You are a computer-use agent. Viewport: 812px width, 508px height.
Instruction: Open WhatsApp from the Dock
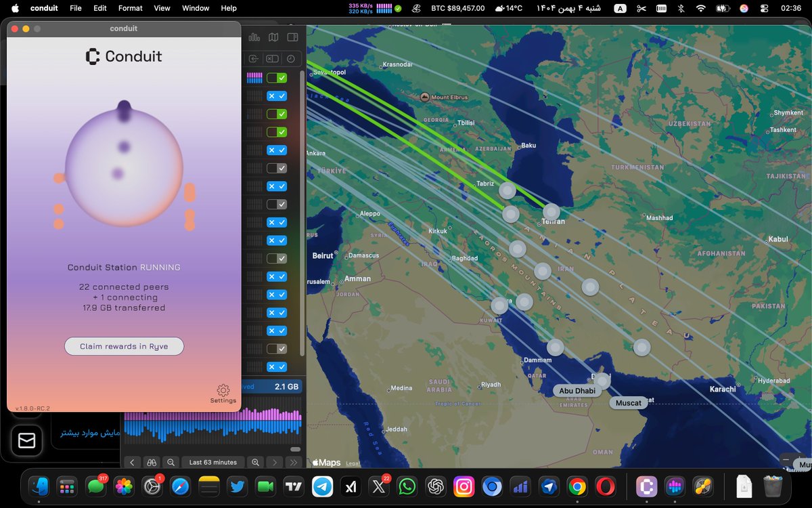407,486
